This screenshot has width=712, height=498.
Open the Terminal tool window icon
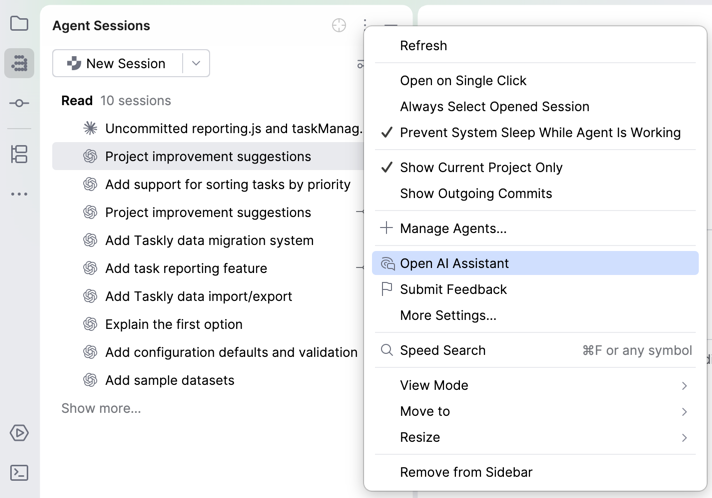[x=19, y=473]
